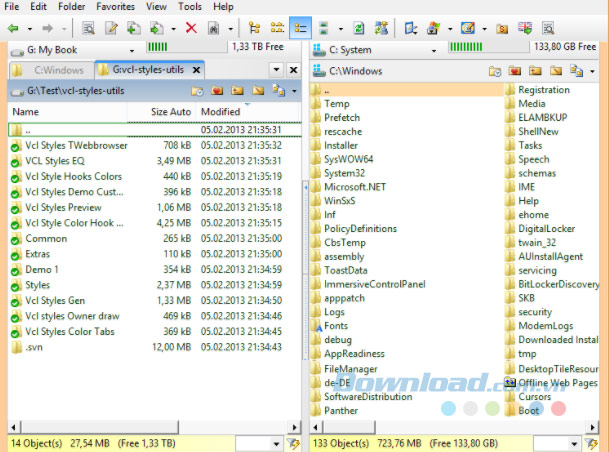
Task: Select the Registration folder
Action: pos(544,90)
